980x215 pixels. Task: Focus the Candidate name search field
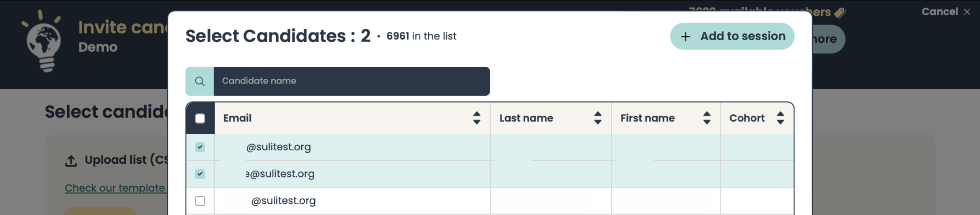[351, 81]
